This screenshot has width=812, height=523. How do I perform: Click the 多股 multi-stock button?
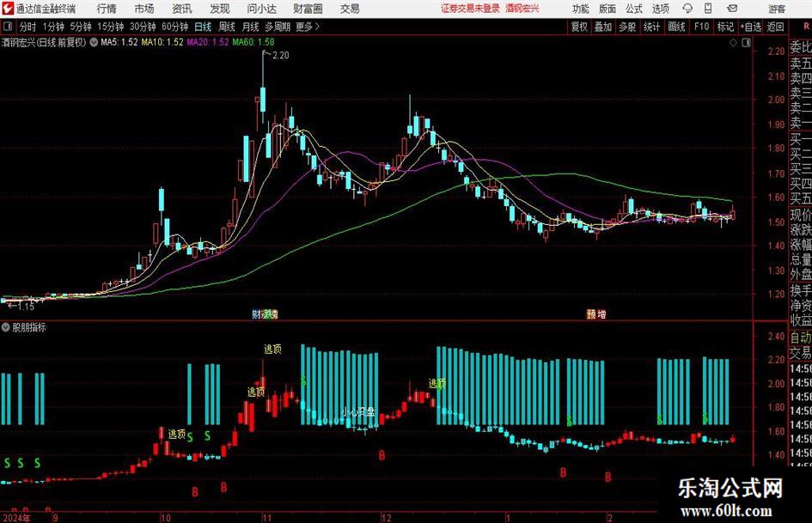[x=627, y=27]
